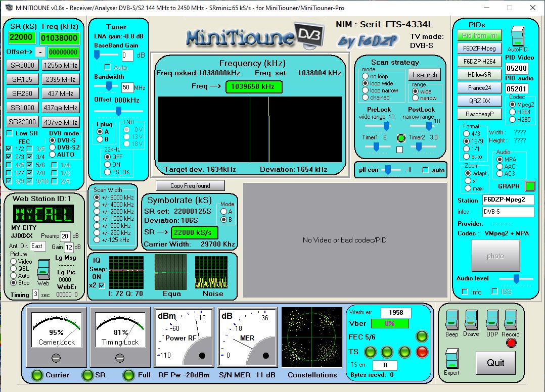The image size is (545, 392).
Task: Load the F6DZP-H264 PID preset
Action: [x=479, y=62]
